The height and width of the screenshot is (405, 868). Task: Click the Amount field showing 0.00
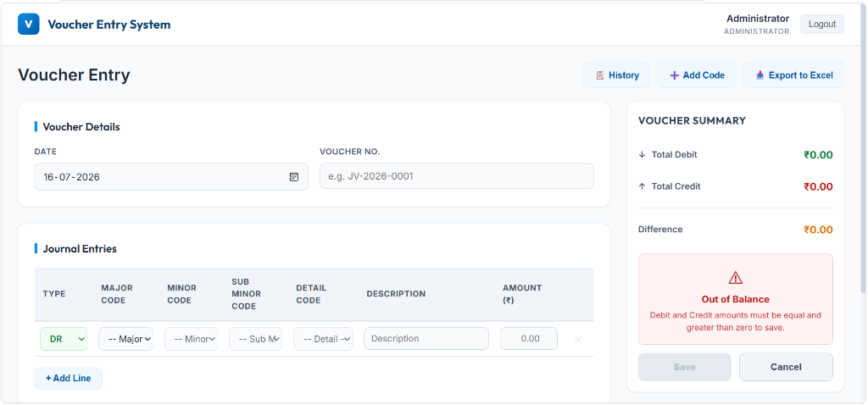click(529, 339)
